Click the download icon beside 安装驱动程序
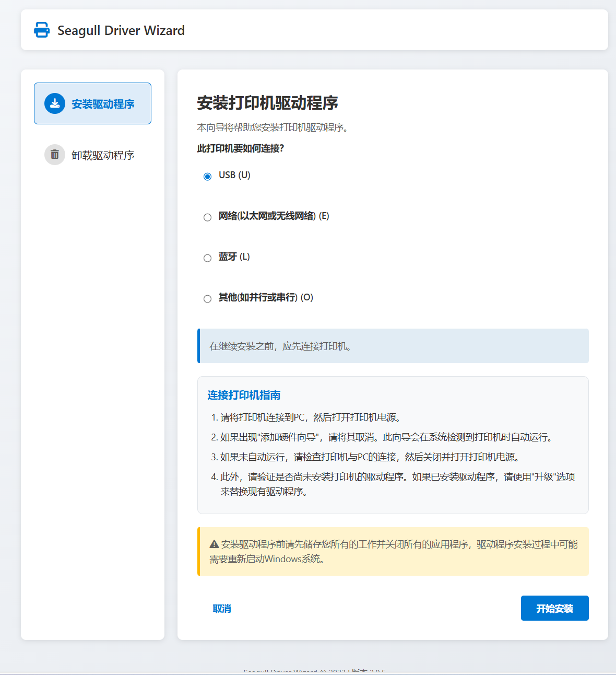Screen dimensions: 616x675 [55, 103]
